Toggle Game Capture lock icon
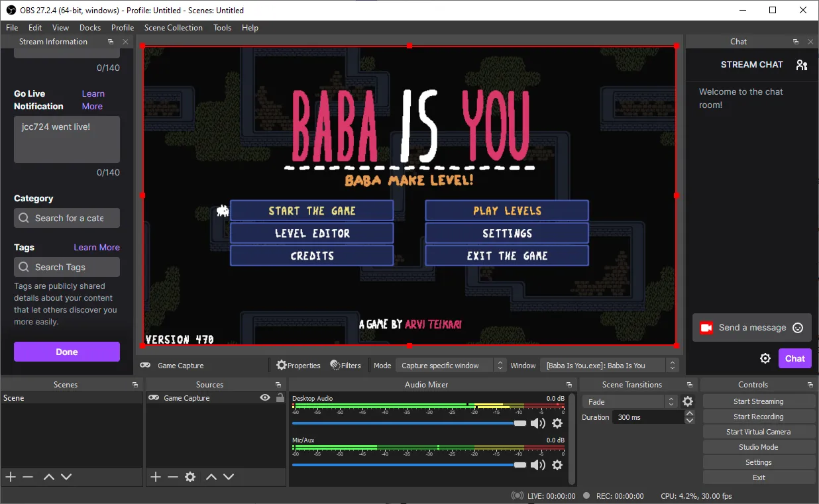Viewport: 819px width, 504px height. [280, 398]
